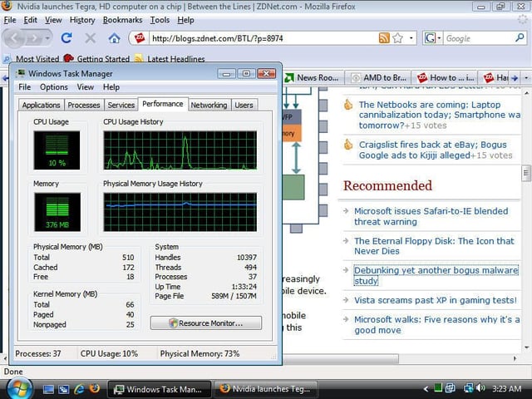532x399 pixels.
Task: Open Firefox Edit menu
Action: 30,20
